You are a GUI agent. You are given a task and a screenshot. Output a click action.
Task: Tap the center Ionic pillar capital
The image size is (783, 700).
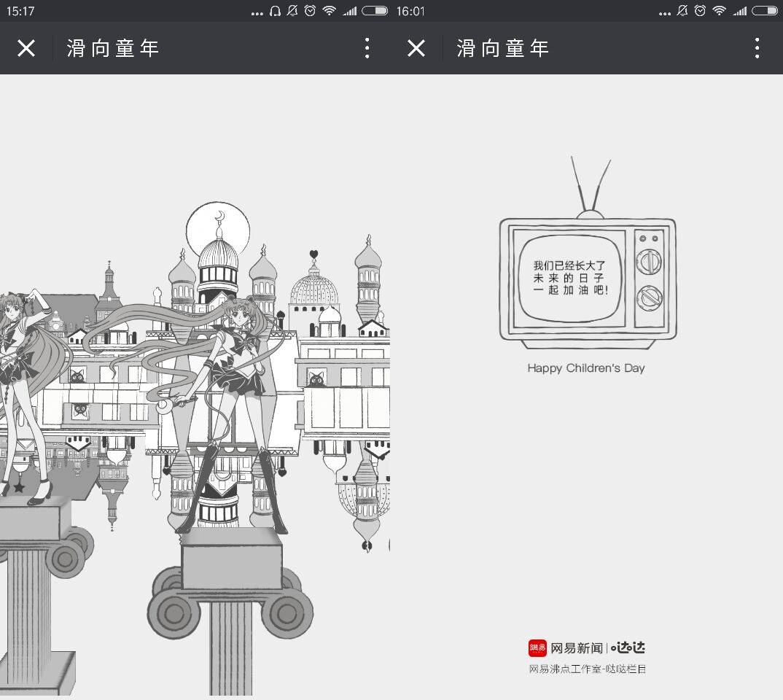[230, 583]
